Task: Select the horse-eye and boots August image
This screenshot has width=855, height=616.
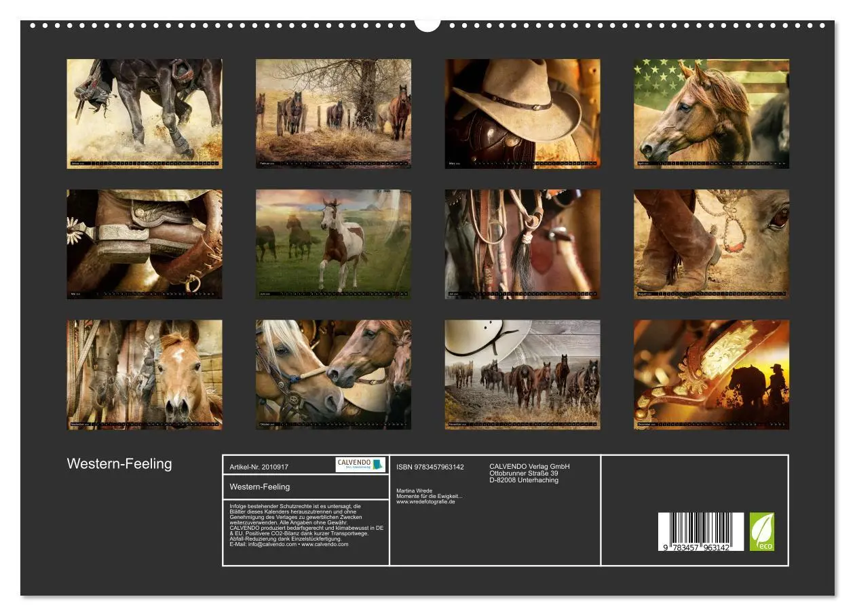Action: pyautogui.click(x=712, y=243)
